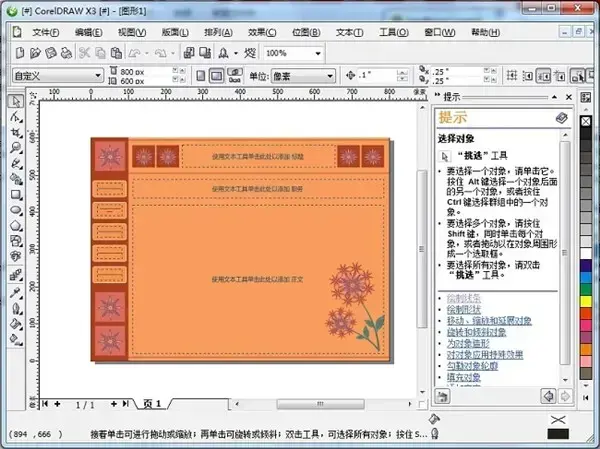Select the Pick tool in toolbox
Viewport: 600px width, 449px height.
coord(16,101)
